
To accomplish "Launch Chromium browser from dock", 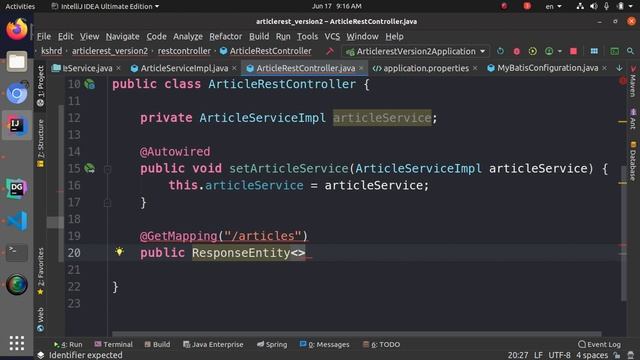I will pos(17,93).
